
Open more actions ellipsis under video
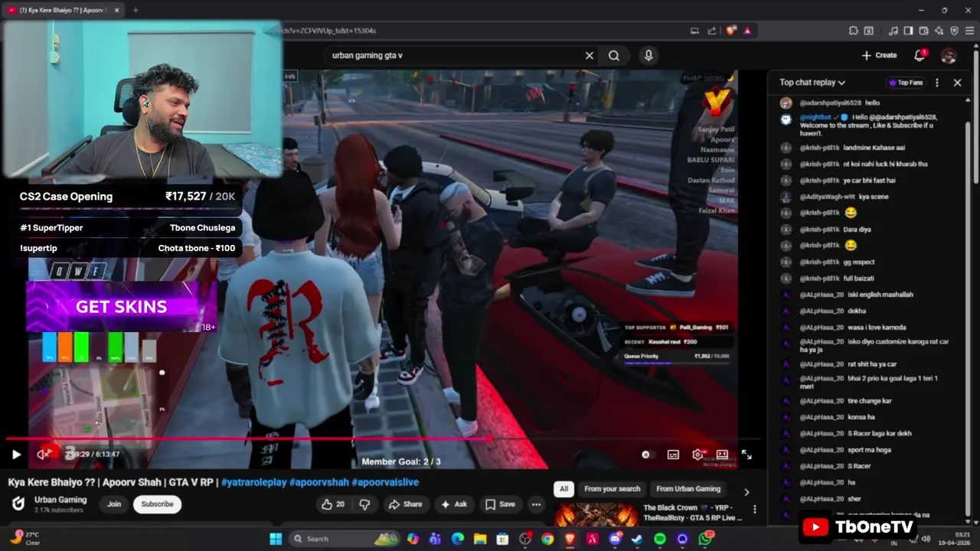point(536,504)
